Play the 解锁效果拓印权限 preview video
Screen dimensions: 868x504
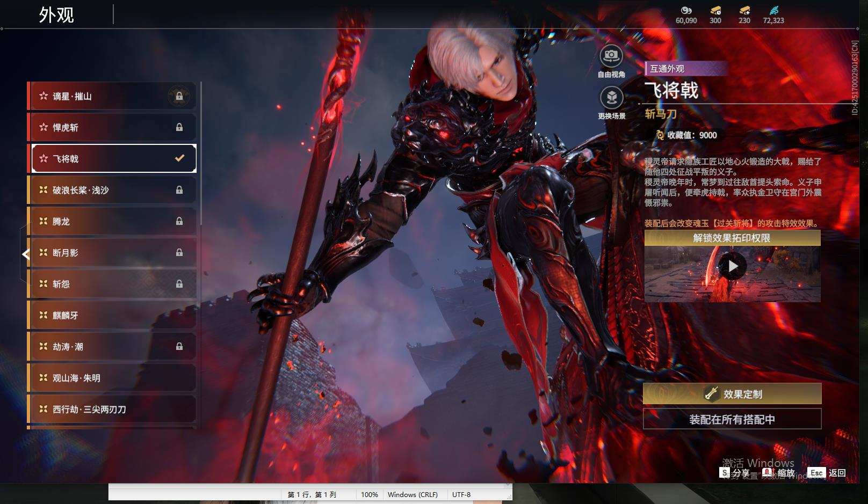click(x=733, y=266)
